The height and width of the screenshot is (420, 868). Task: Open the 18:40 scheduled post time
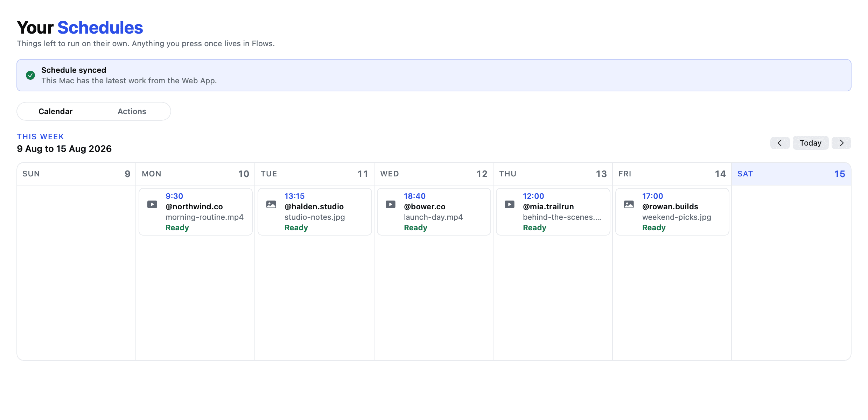coord(415,196)
